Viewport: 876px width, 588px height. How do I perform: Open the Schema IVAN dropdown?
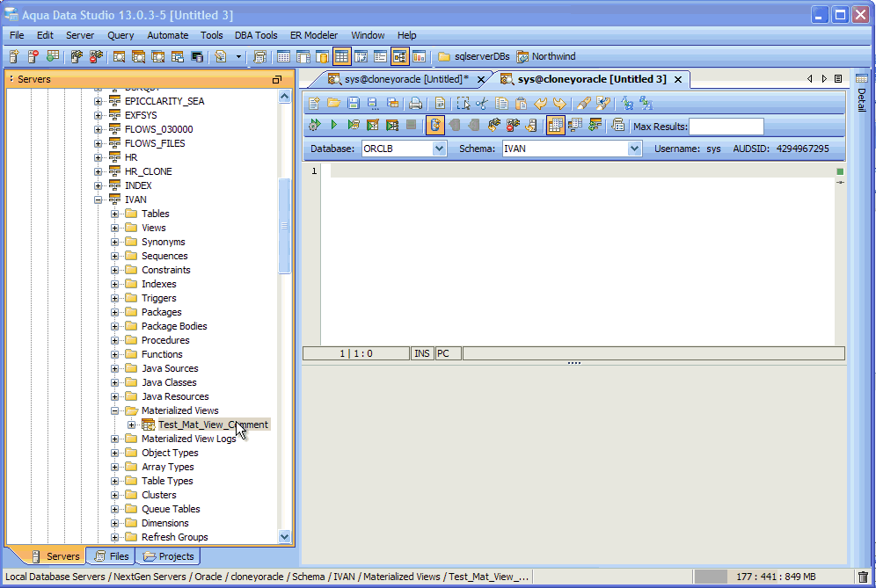tap(633, 149)
